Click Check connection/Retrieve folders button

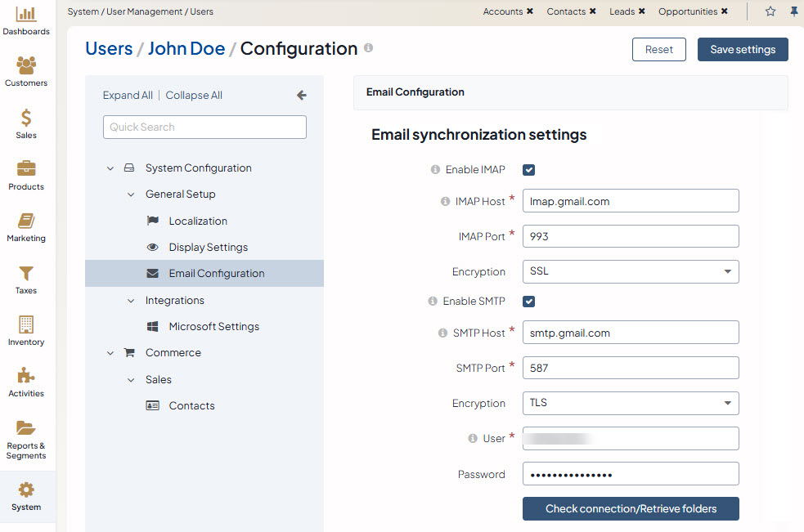pos(631,508)
